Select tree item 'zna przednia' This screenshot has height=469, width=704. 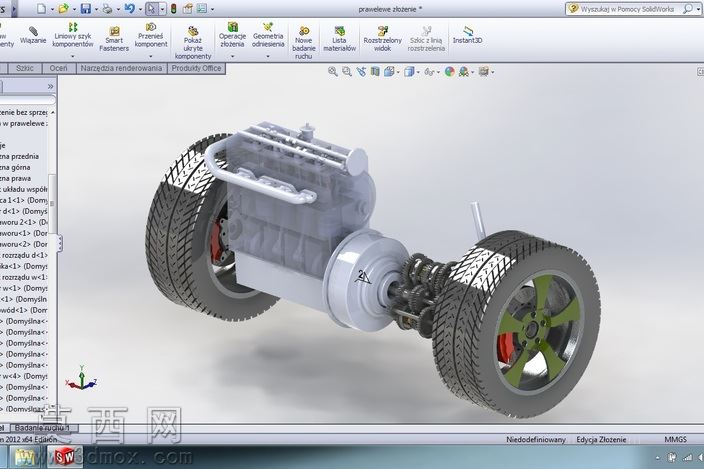(19, 156)
